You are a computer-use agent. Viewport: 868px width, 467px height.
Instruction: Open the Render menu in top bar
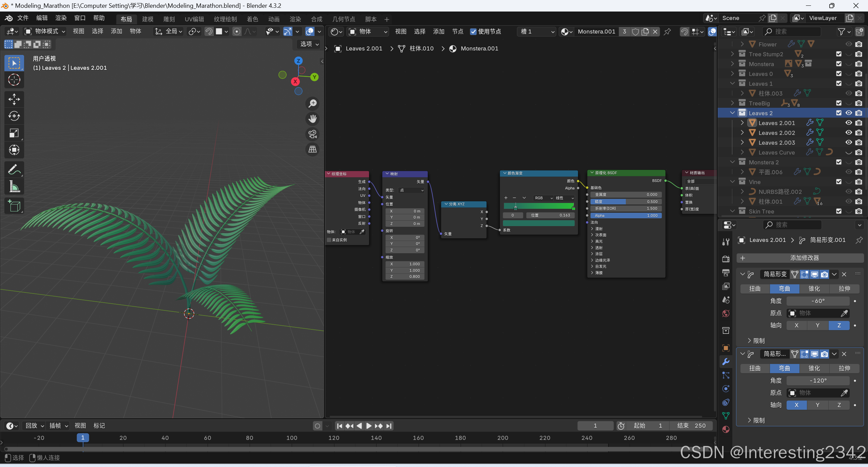[61, 18]
